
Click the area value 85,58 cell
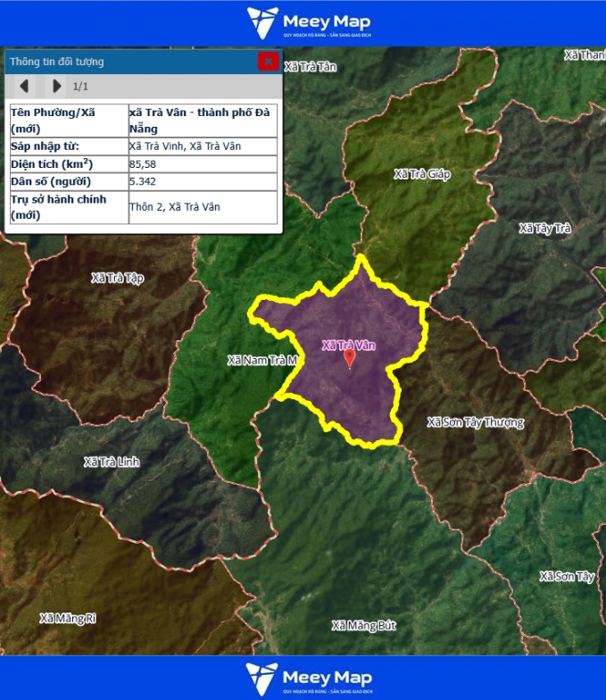(203, 164)
